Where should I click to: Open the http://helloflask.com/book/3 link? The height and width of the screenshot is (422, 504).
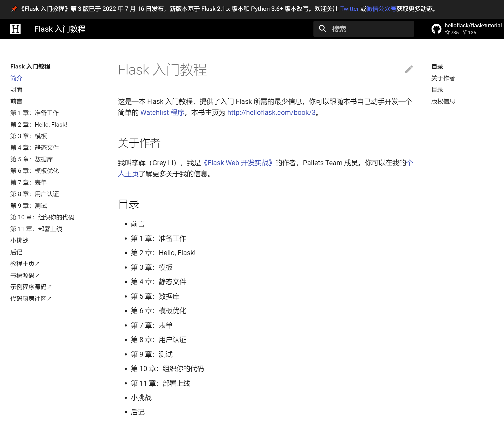[x=271, y=113]
